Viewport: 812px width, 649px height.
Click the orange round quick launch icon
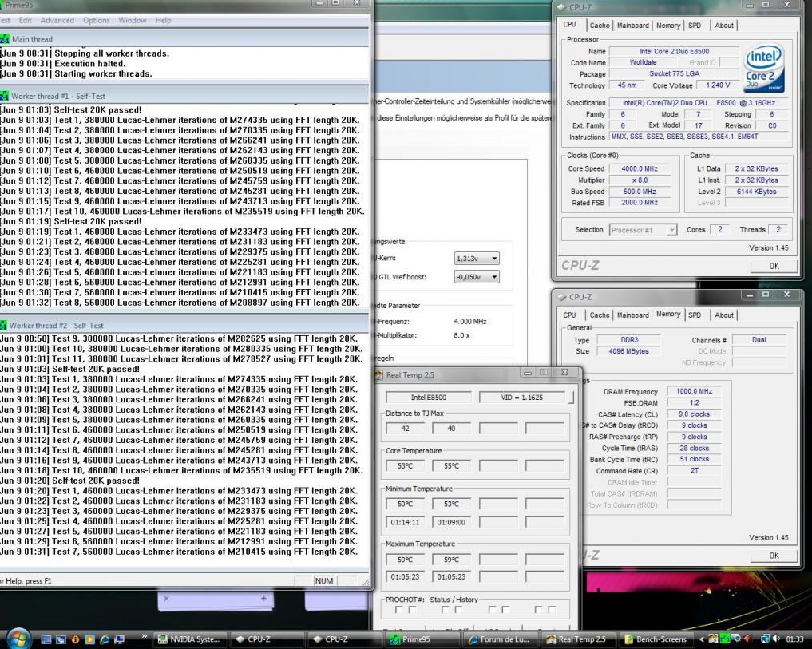pos(75,639)
